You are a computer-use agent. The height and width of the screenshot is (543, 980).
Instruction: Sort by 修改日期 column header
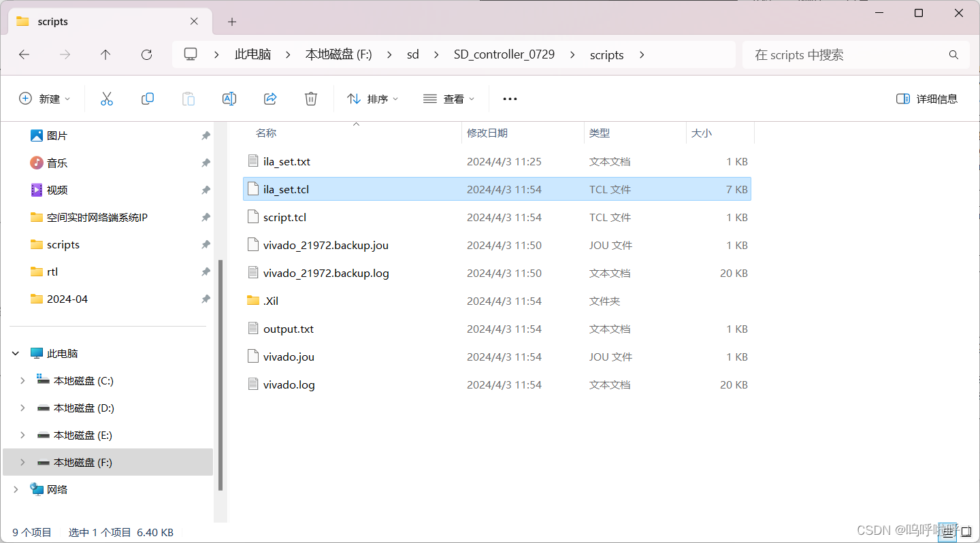pyautogui.click(x=487, y=133)
